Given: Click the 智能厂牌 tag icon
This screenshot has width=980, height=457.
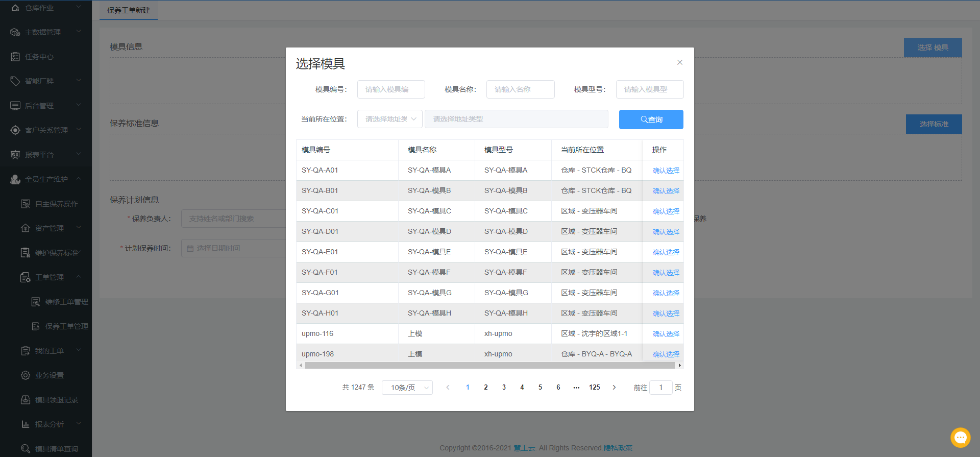Looking at the screenshot, I should tap(15, 81).
